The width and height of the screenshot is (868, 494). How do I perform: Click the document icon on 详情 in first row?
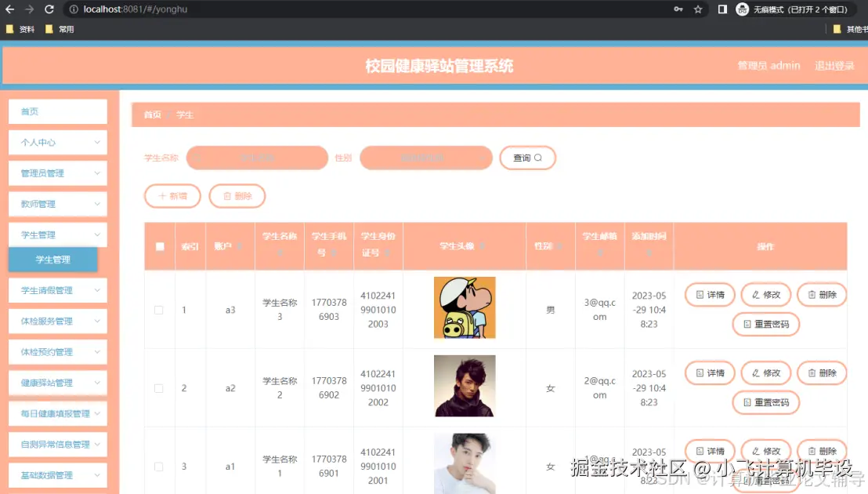tap(701, 294)
